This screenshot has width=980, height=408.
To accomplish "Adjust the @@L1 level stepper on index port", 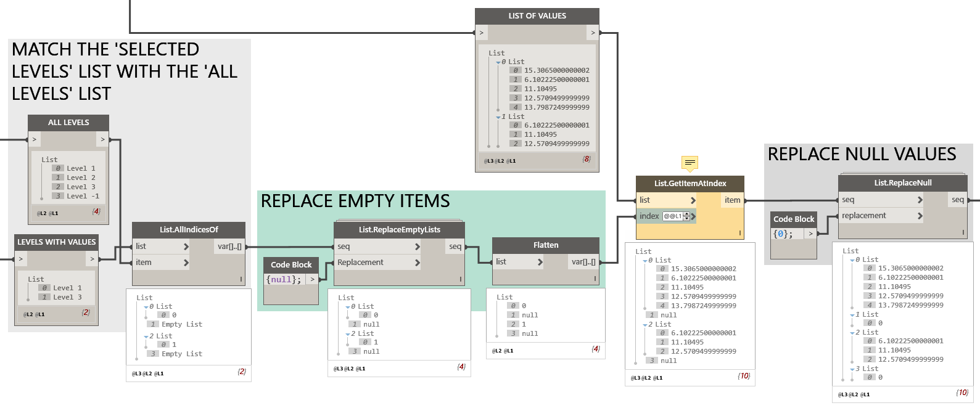I will (686, 216).
